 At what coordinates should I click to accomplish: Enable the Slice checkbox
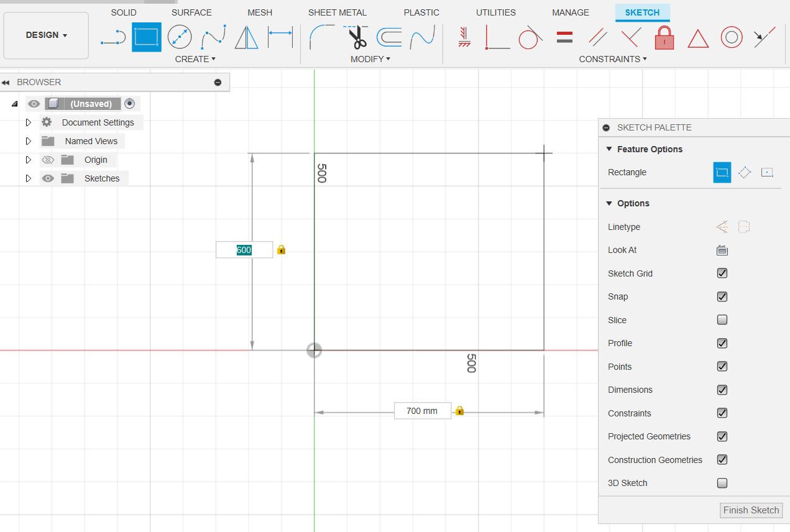pos(722,320)
